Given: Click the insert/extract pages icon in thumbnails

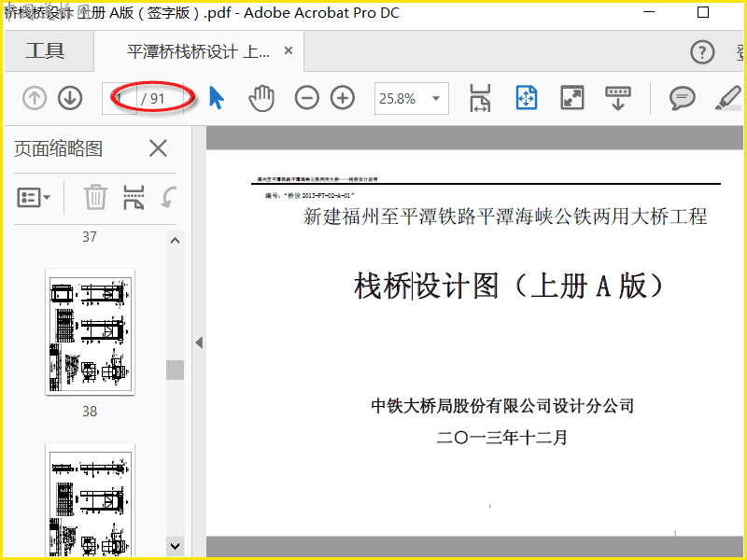Looking at the screenshot, I should point(134,197).
